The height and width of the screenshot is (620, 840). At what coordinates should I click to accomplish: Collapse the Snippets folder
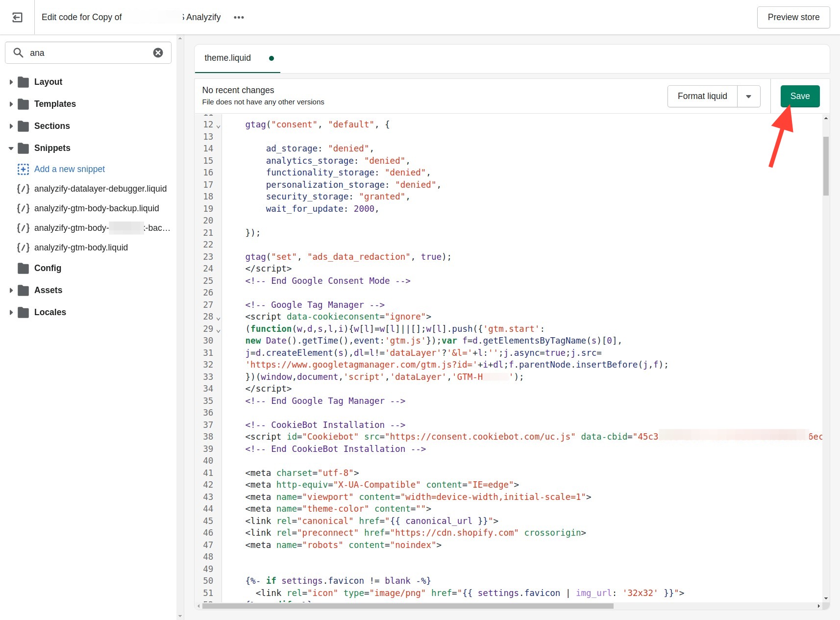click(11, 148)
